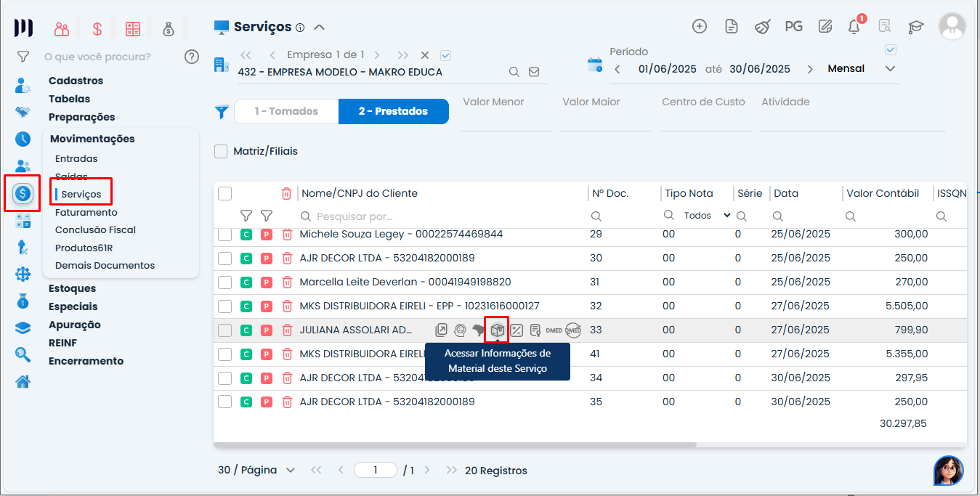Switch to the 1 - Tomados tab

286,111
